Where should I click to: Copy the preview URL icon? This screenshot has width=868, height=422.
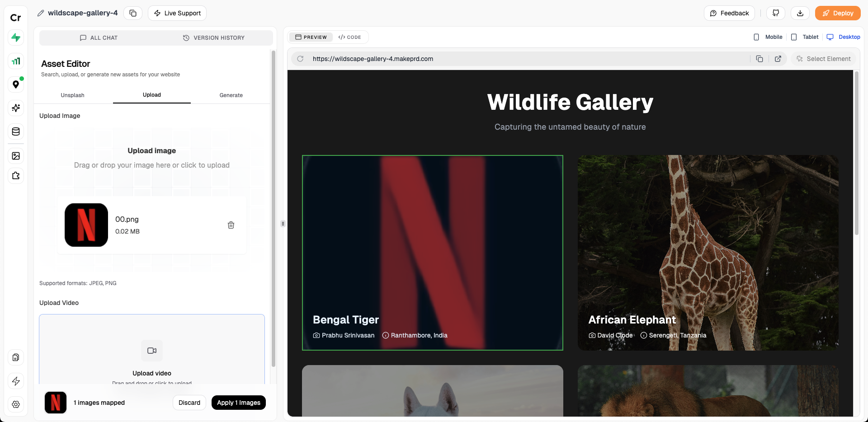pos(759,59)
